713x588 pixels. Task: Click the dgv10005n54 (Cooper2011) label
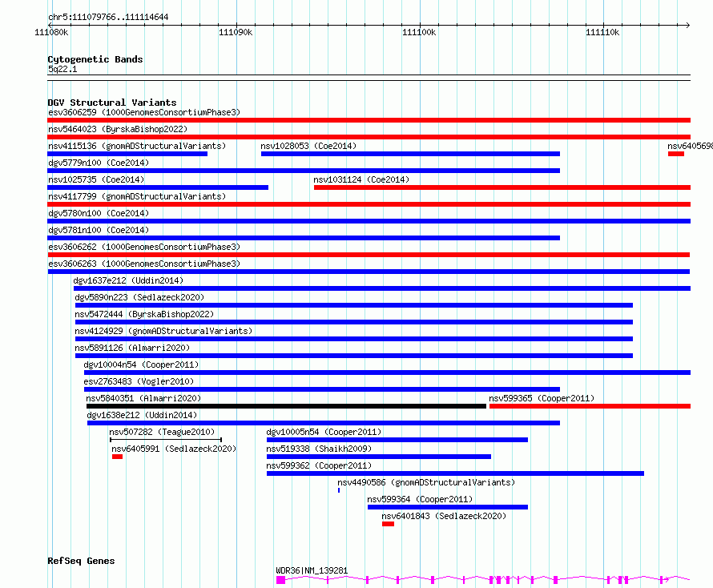(x=324, y=432)
